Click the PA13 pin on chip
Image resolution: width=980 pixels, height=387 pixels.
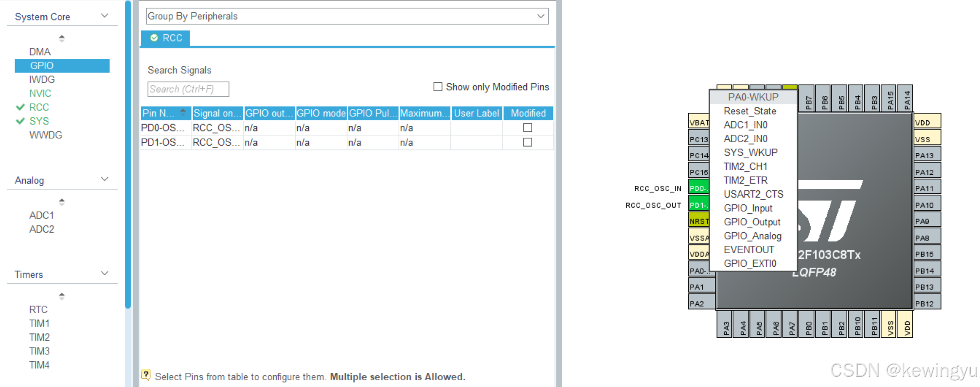[927, 155]
